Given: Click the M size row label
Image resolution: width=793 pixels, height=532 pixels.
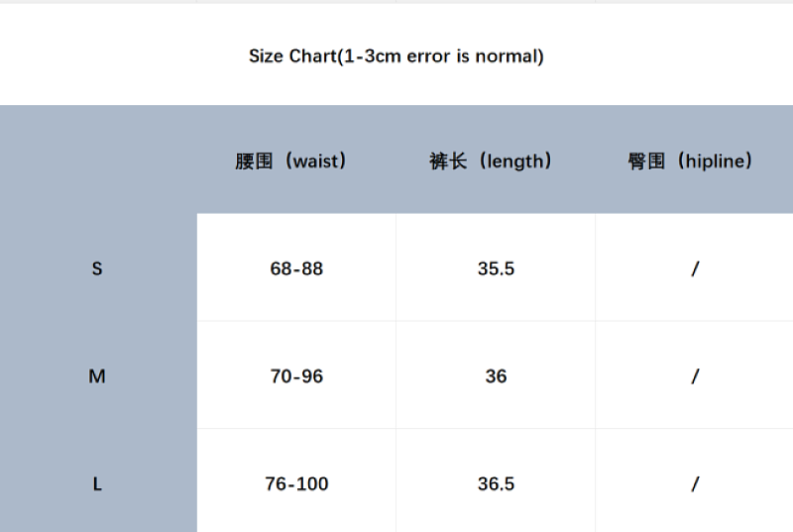Looking at the screenshot, I should pyautogui.click(x=97, y=376).
